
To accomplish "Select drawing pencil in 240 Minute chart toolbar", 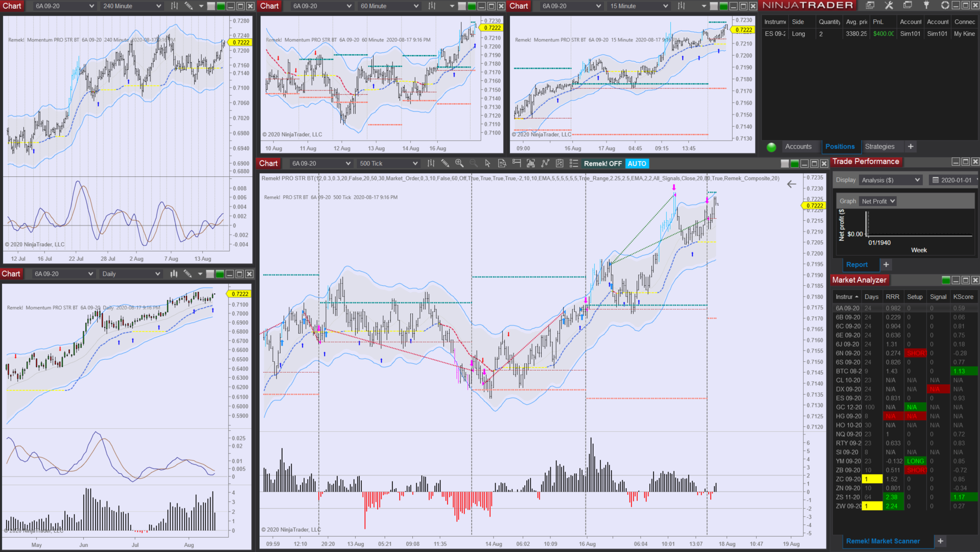I will coord(189,6).
